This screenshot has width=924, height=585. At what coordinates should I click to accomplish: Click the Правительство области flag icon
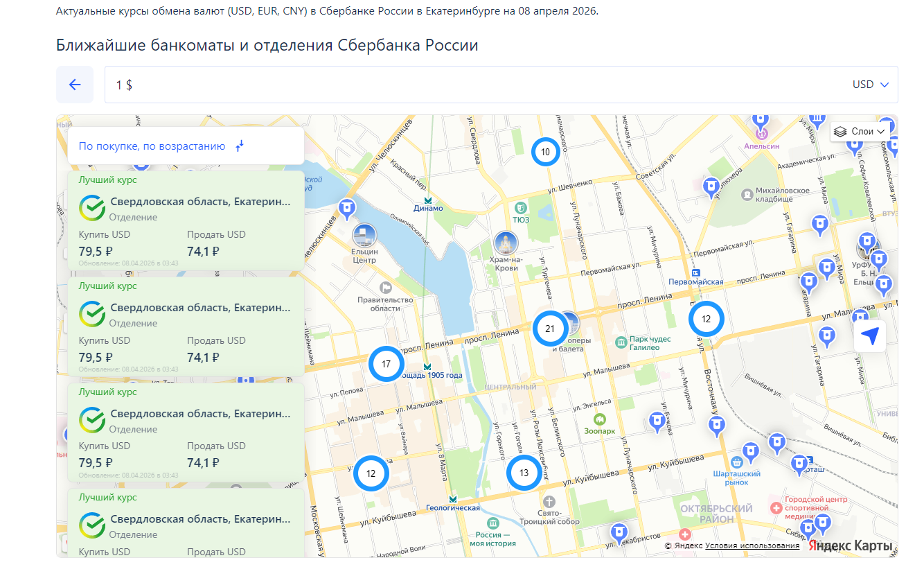point(385,287)
